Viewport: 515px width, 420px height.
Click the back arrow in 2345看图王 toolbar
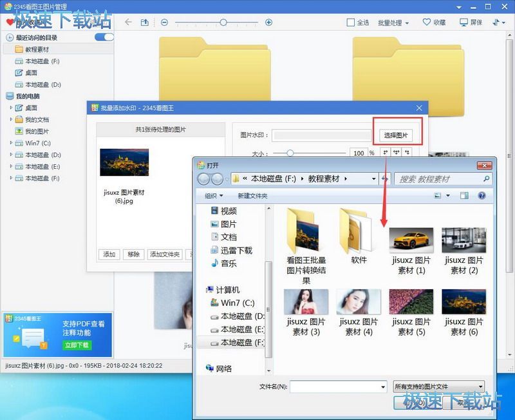[x=128, y=22]
